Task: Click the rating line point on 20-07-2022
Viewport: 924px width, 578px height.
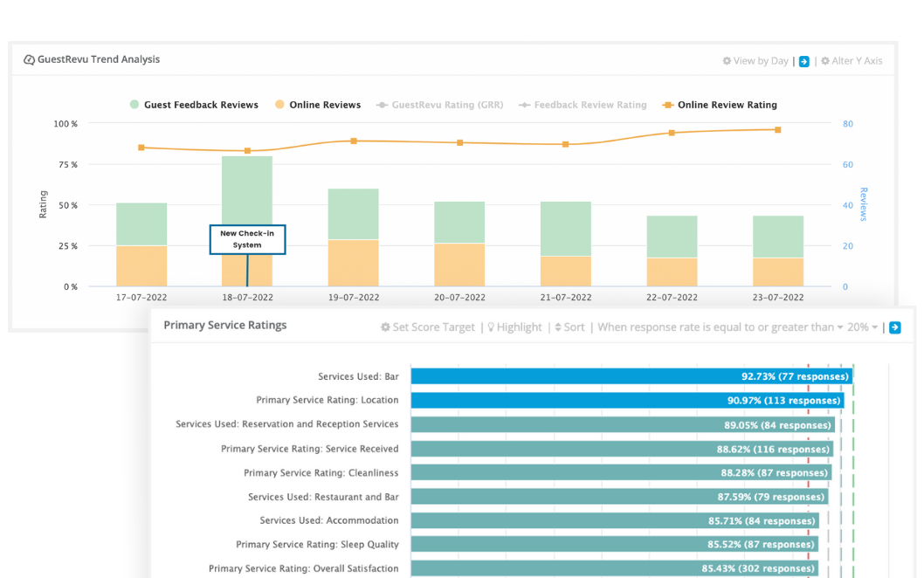Action: (x=459, y=142)
